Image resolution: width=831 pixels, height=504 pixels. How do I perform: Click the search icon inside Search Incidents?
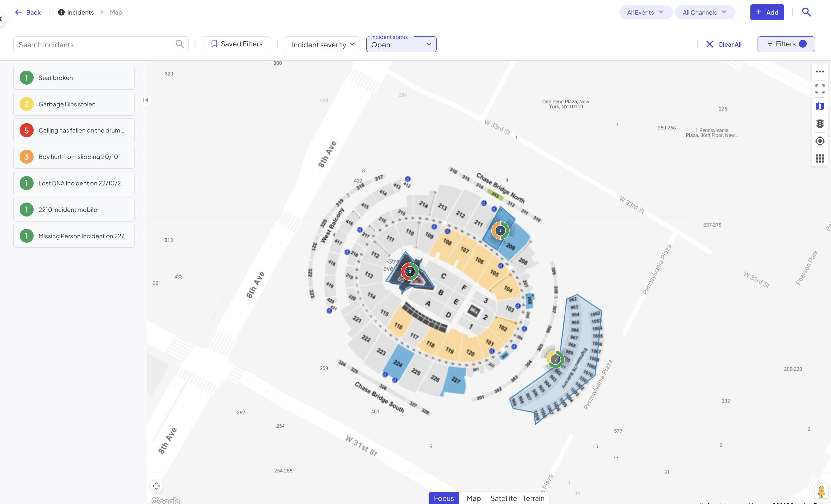(x=180, y=44)
